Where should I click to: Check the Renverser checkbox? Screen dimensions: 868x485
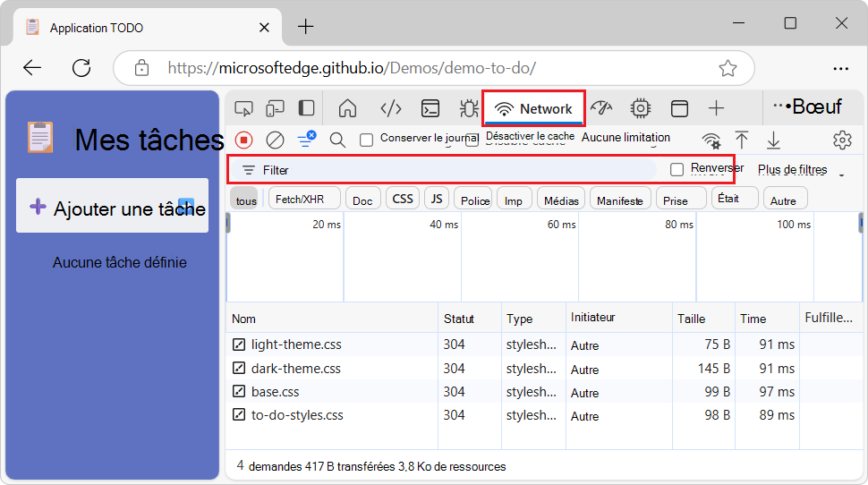(677, 169)
